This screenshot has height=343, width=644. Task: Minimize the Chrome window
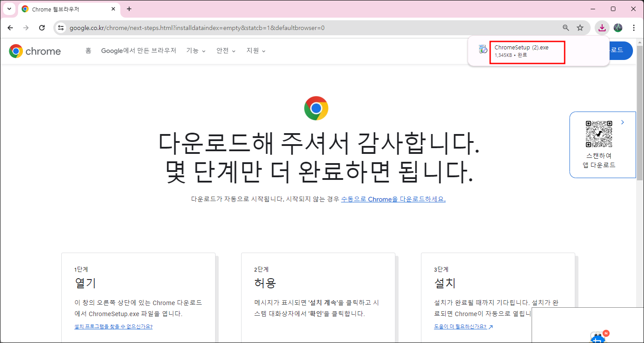click(x=593, y=9)
